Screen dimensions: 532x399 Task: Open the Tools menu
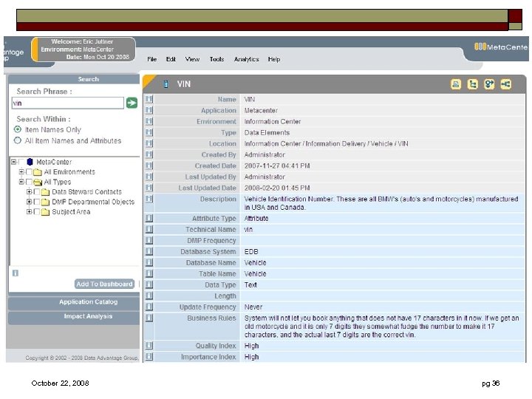216,59
